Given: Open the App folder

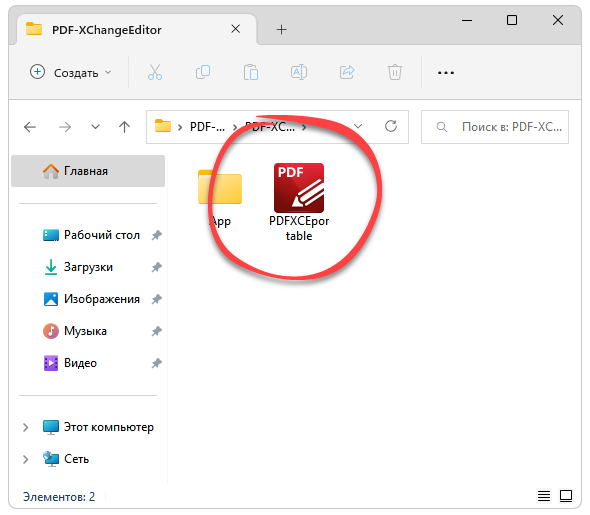Looking at the screenshot, I should pos(220,198).
